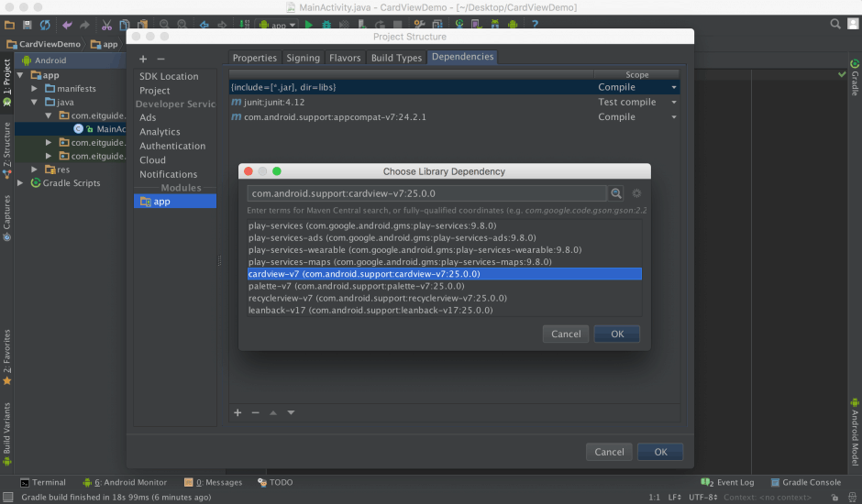This screenshot has width=862, height=504.
Task: Switch to the Flavors tab
Action: click(x=345, y=58)
